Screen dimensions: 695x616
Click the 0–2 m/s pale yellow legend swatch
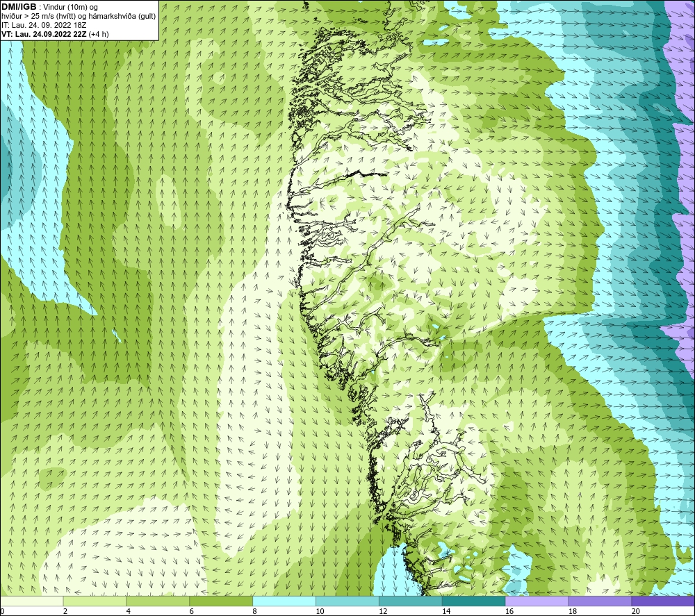tap(31, 601)
